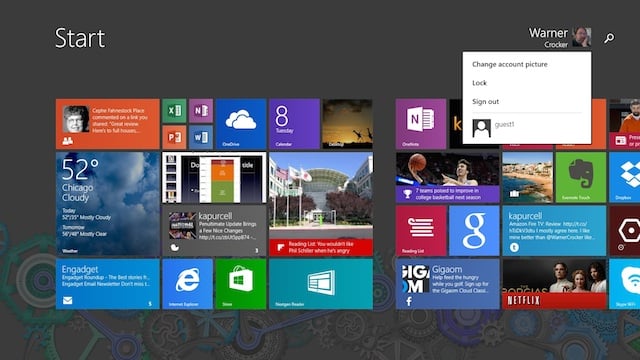Open the Chicago weather tile

pyautogui.click(x=108, y=204)
